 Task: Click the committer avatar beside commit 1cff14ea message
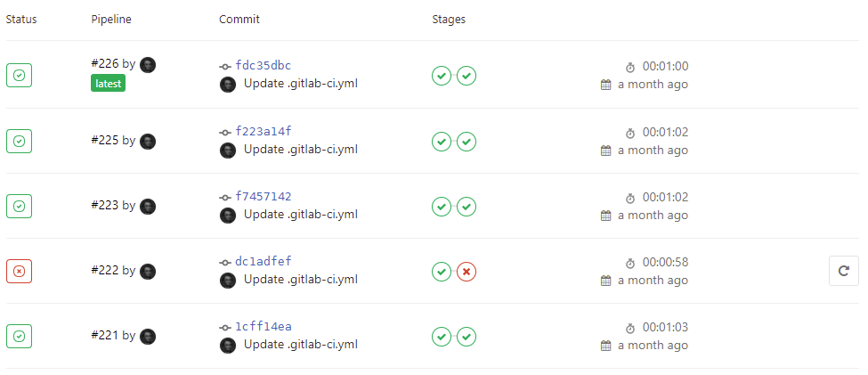(x=228, y=345)
